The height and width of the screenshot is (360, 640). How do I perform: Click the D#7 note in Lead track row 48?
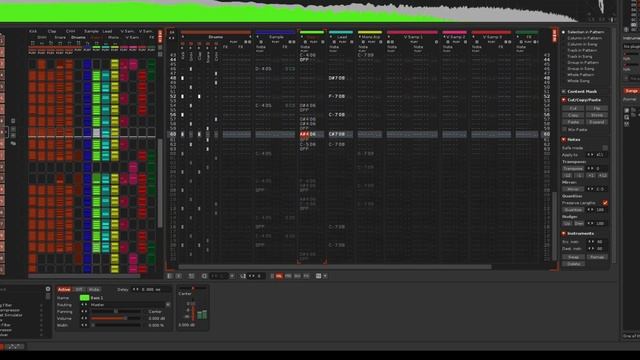click(x=337, y=78)
